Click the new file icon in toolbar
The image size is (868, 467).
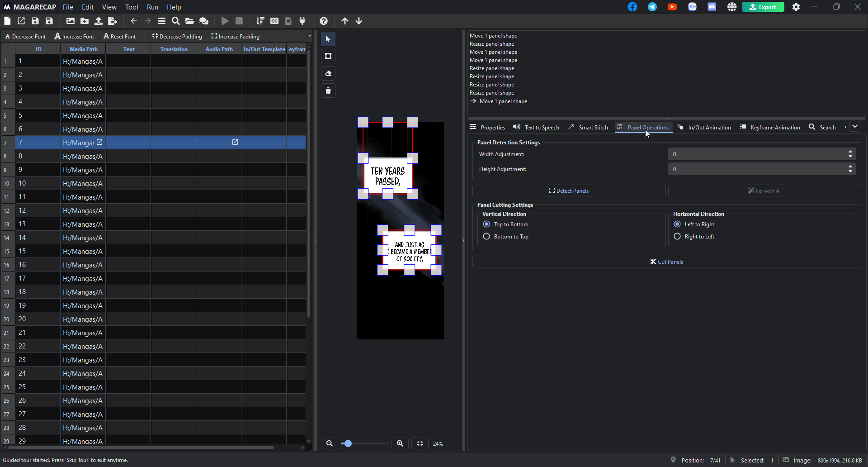click(x=7, y=21)
